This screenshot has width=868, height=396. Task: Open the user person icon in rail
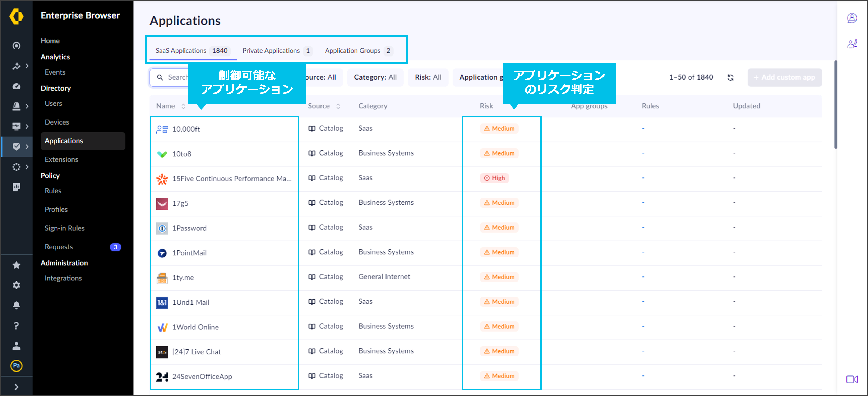(16, 346)
